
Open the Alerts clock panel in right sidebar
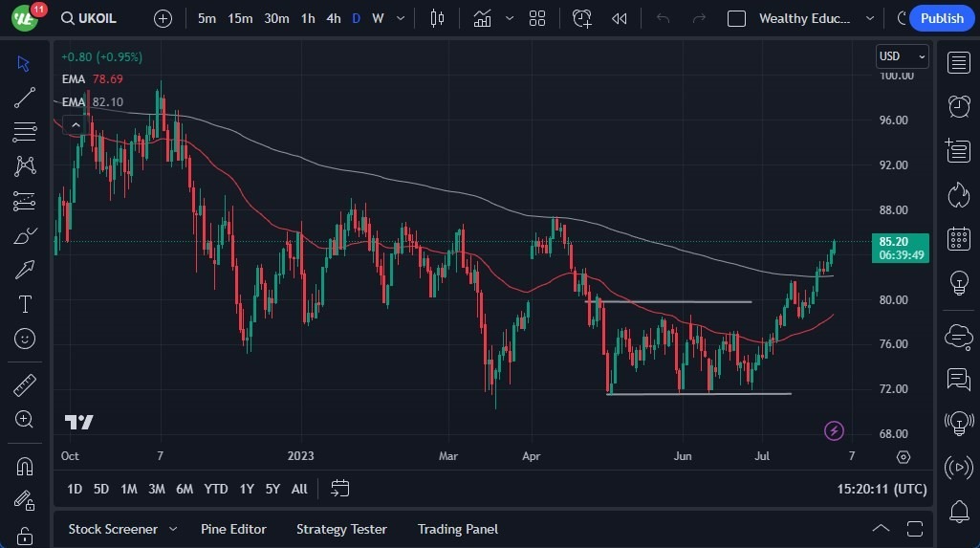click(x=958, y=106)
